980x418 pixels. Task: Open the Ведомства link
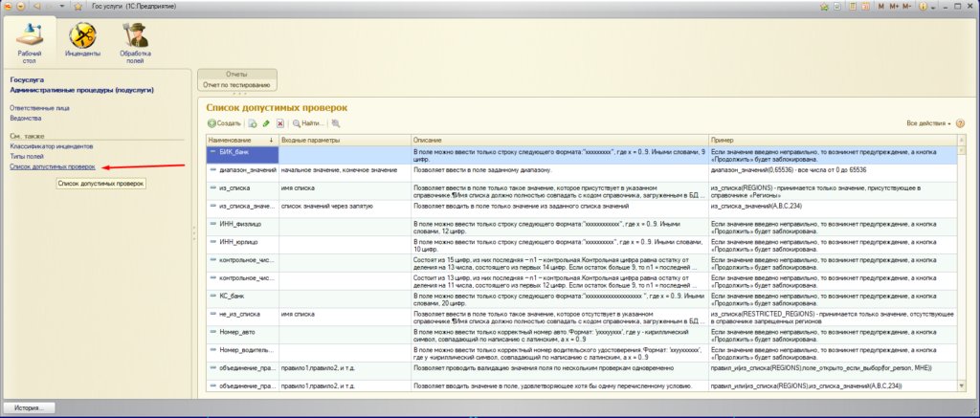[x=26, y=118]
